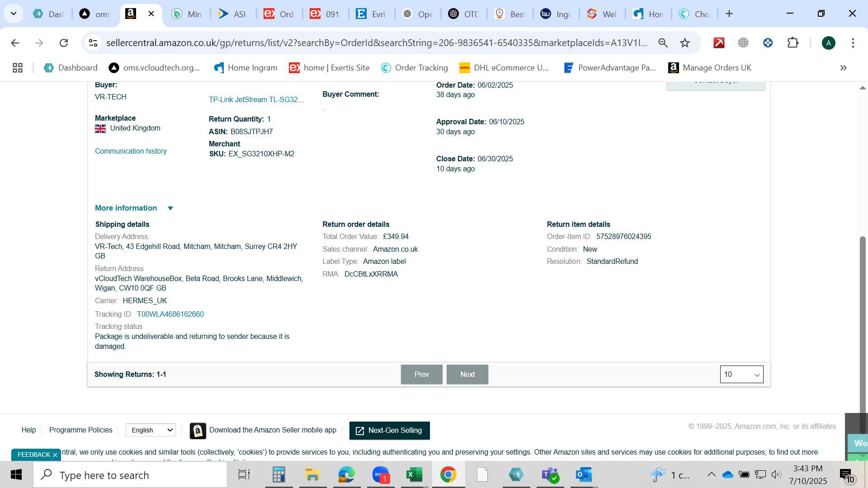Open the Help footer link
The width and height of the screenshot is (868, 488).
point(28,430)
